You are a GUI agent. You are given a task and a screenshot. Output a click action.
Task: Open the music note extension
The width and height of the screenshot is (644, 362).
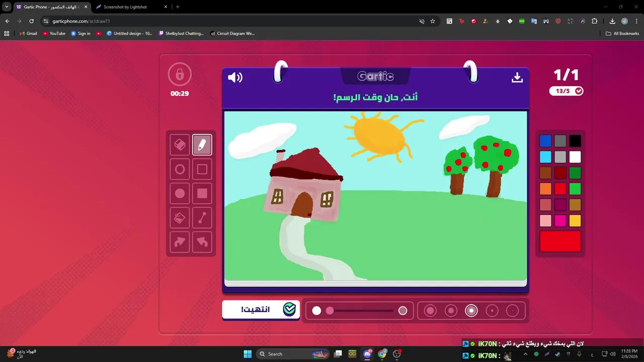click(582, 21)
